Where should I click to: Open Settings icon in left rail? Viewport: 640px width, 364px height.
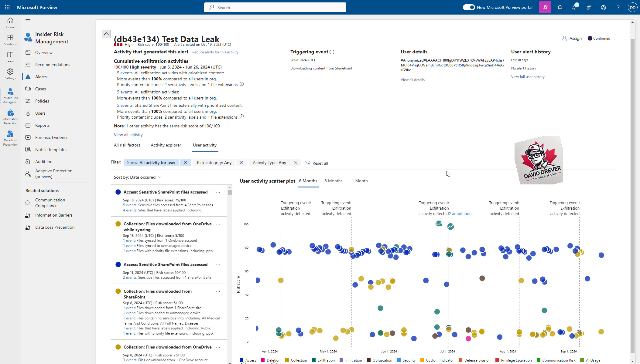(10, 74)
